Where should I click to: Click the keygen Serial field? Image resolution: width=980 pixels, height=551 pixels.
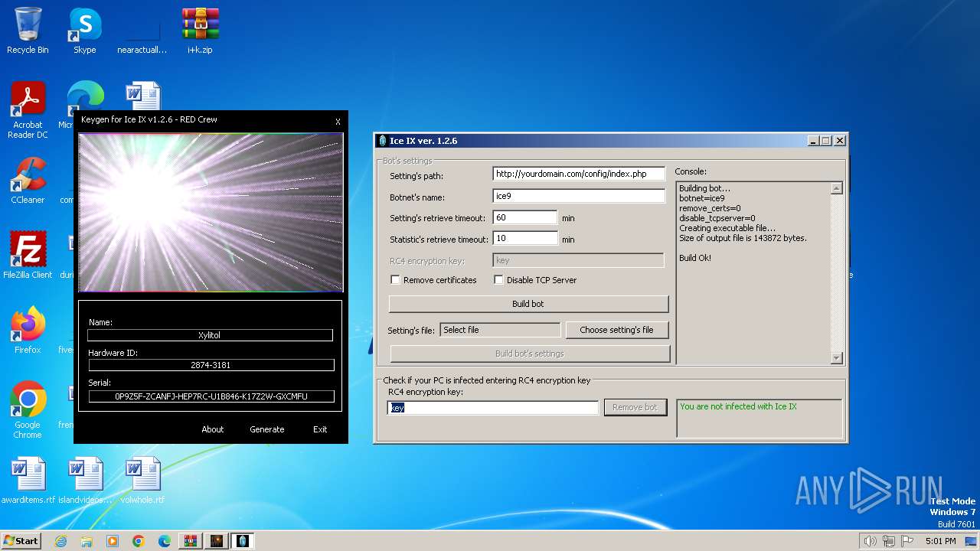pyautogui.click(x=211, y=396)
